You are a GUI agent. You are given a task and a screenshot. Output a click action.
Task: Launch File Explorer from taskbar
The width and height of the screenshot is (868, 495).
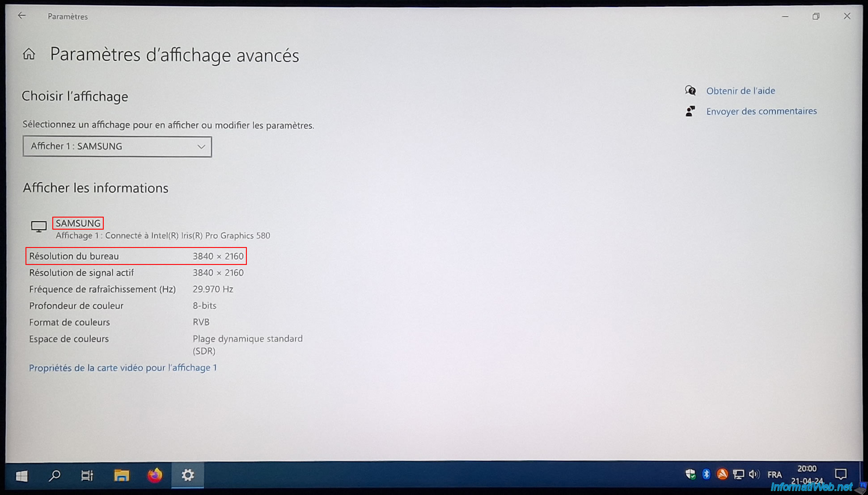121,476
